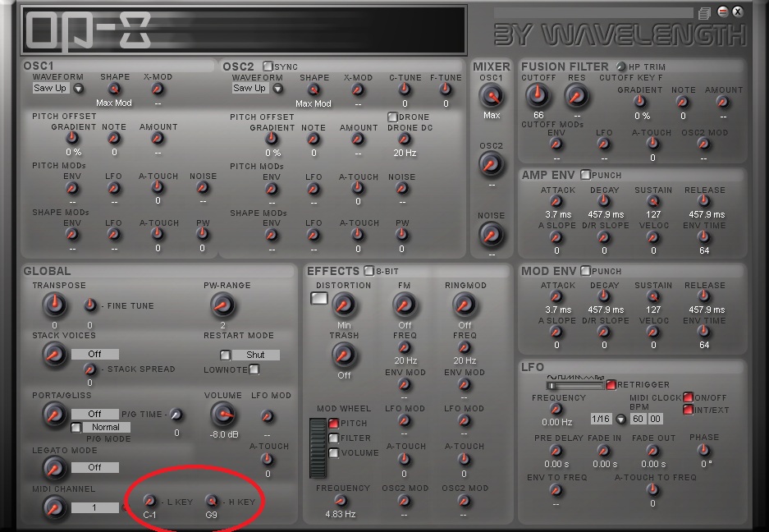This screenshot has width=769, height=532.
Task: Click the Fusion Filter RES knob
Action: point(576,96)
